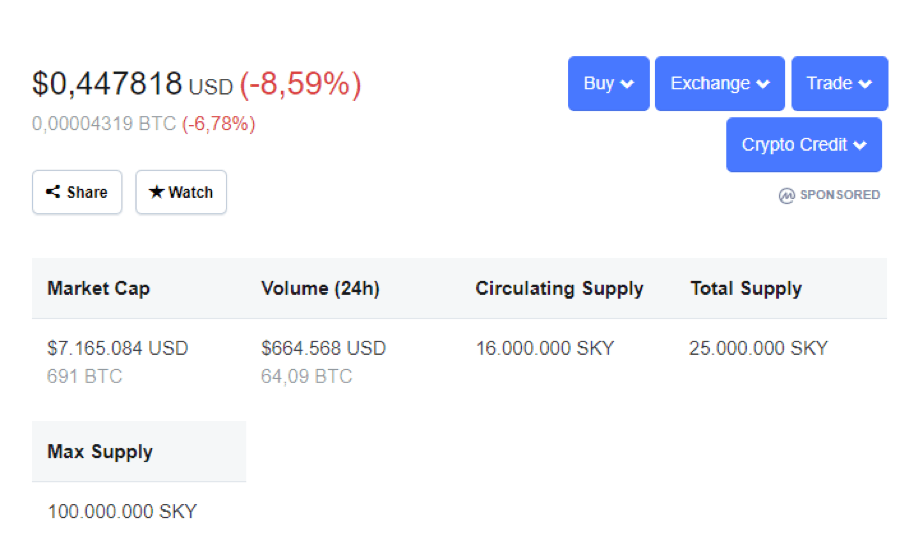Toggle Watch to add coin to watchlist
The width and height of the screenshot is (922, 535).
tap(181, 192)
